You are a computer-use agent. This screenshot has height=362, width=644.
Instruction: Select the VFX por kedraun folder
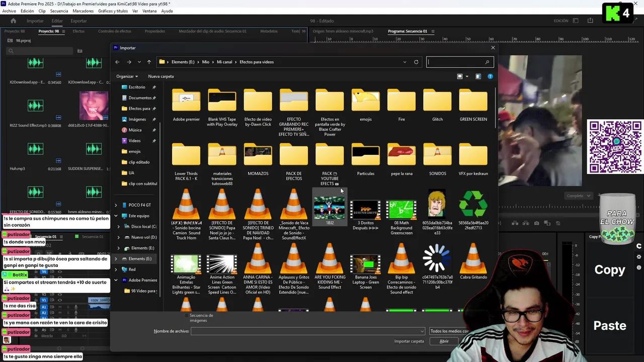(x=473, y=160)
